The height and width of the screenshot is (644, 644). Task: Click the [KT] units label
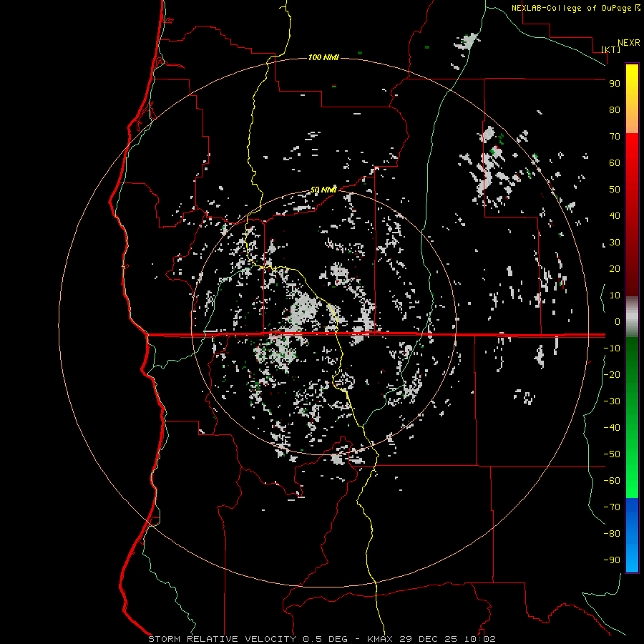coord(611,49)
